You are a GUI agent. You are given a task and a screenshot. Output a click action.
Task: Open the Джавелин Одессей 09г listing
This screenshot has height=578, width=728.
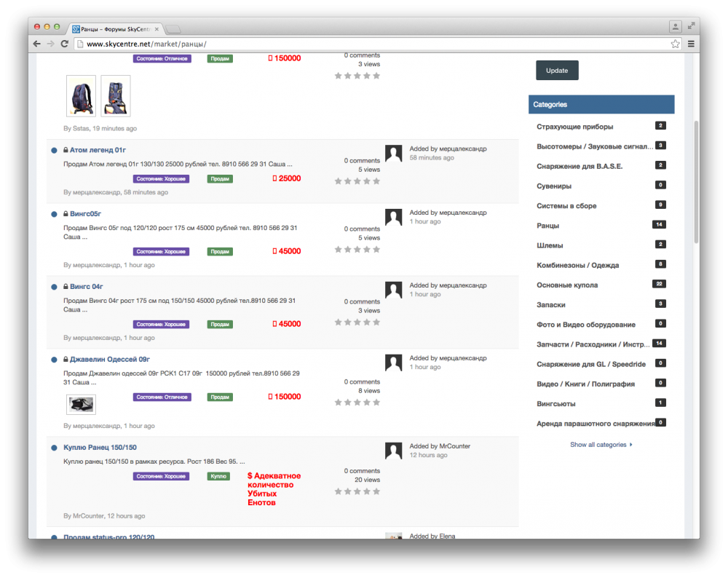click(x=110, y=360)
